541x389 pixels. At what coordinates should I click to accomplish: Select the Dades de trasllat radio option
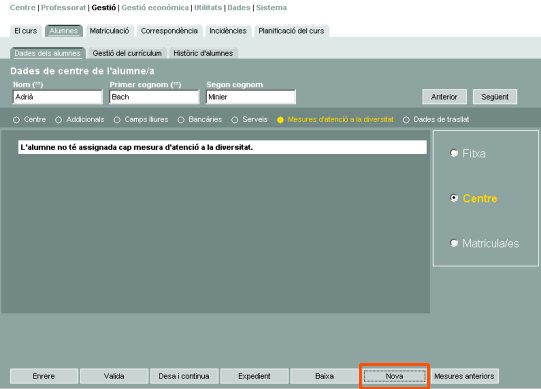click(x=406, y=120)
